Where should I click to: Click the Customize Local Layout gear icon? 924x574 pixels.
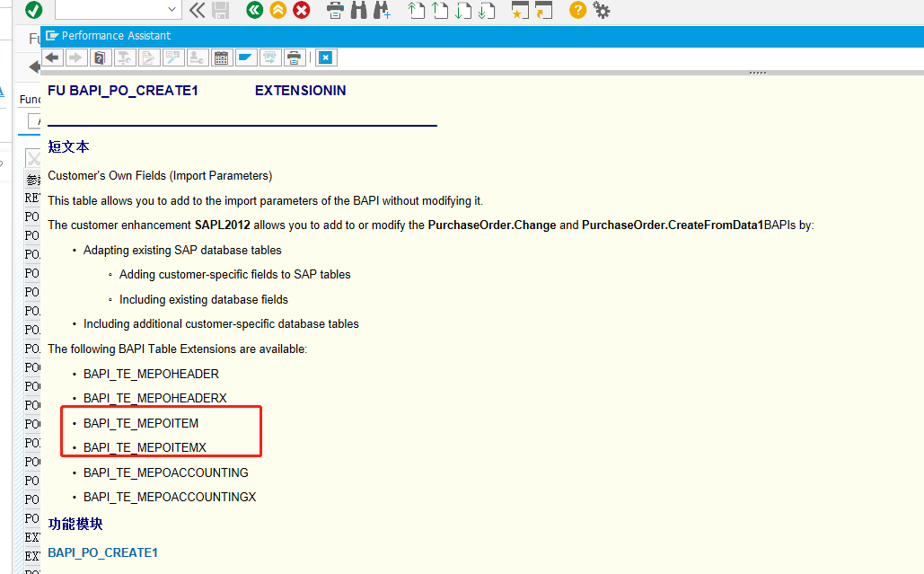pos(602,10)
